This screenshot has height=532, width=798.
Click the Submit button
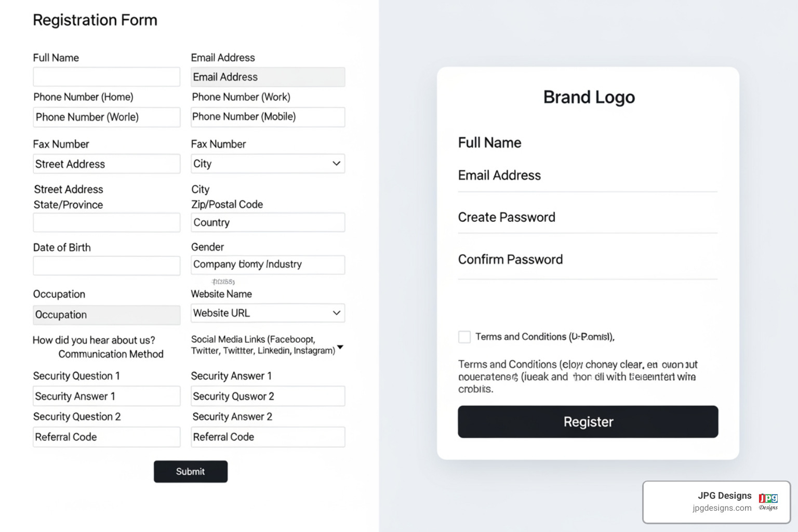coord(190,471)
